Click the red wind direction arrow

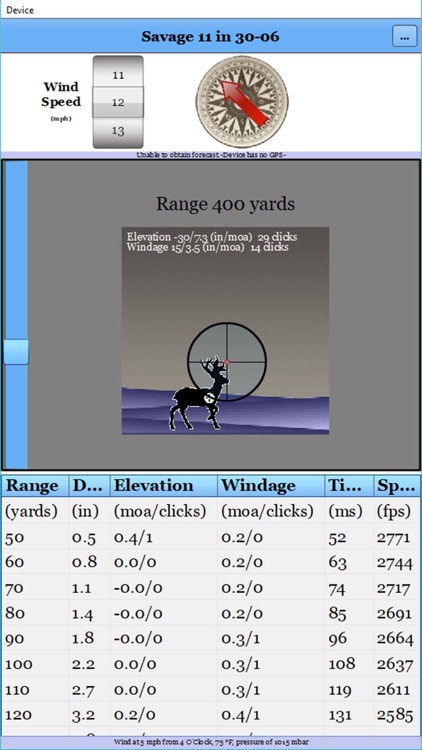244,104
